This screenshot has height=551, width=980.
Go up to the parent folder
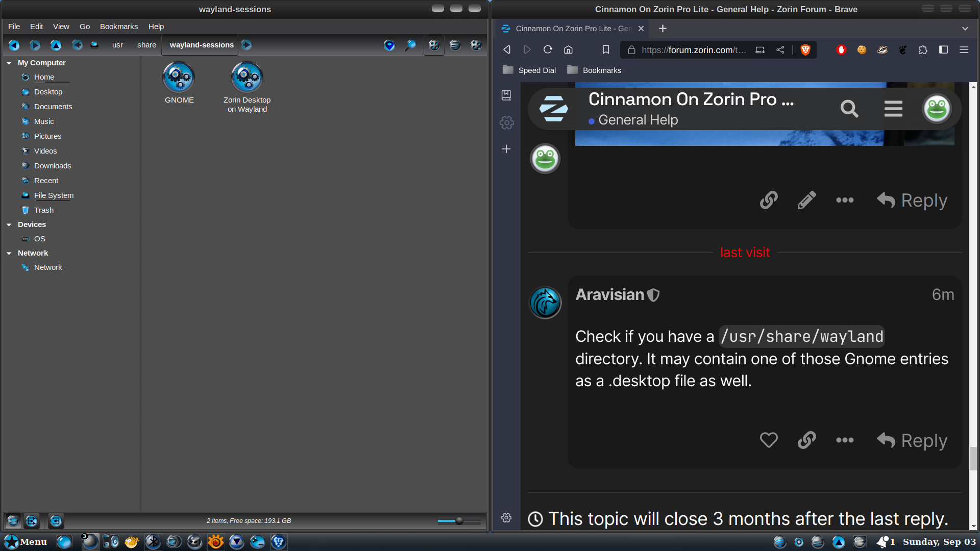56,45
